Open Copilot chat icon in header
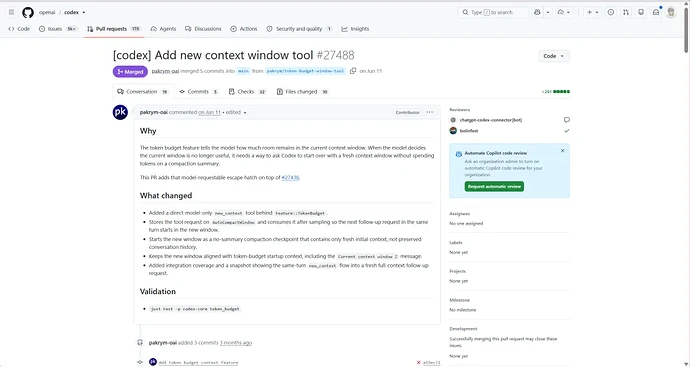Viewport: 690px width, 367px height. (x=537, y=12)
